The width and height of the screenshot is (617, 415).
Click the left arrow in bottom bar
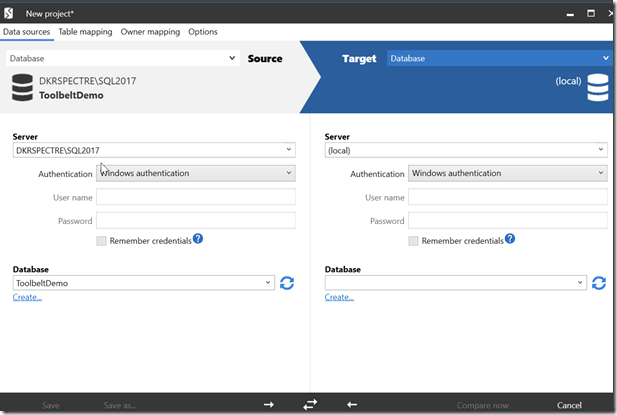[x=351, y=404]
